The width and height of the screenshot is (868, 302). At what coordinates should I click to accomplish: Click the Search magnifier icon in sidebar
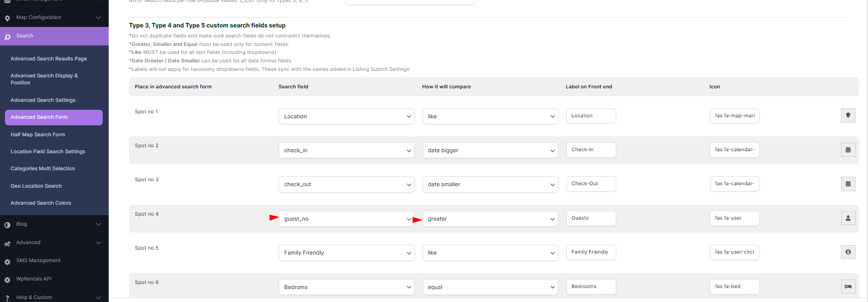(7, 37)
